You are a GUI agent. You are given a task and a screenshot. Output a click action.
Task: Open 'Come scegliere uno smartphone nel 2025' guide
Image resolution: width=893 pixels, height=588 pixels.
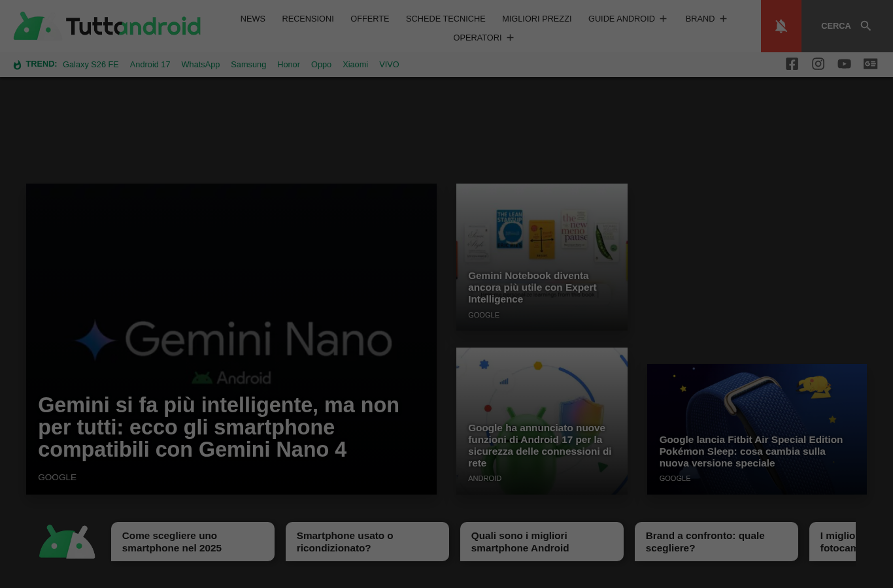193,542
